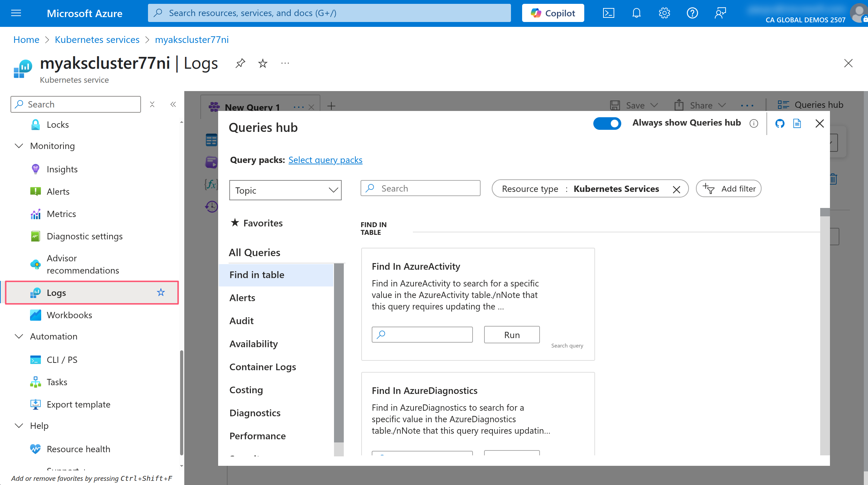
Task: Select the Performance query category
Action: pos(258,436)
